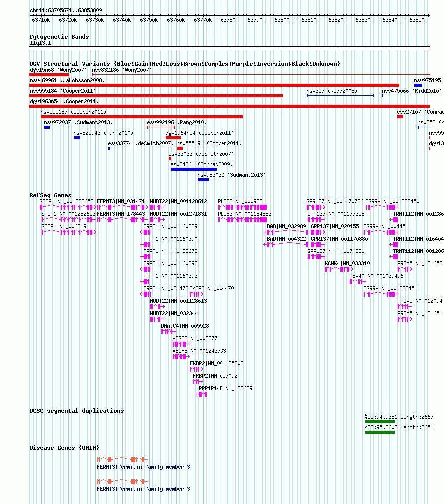Click the 63760k ruler tick label
This screenshot has width=444, height=504.
[176, 20]
